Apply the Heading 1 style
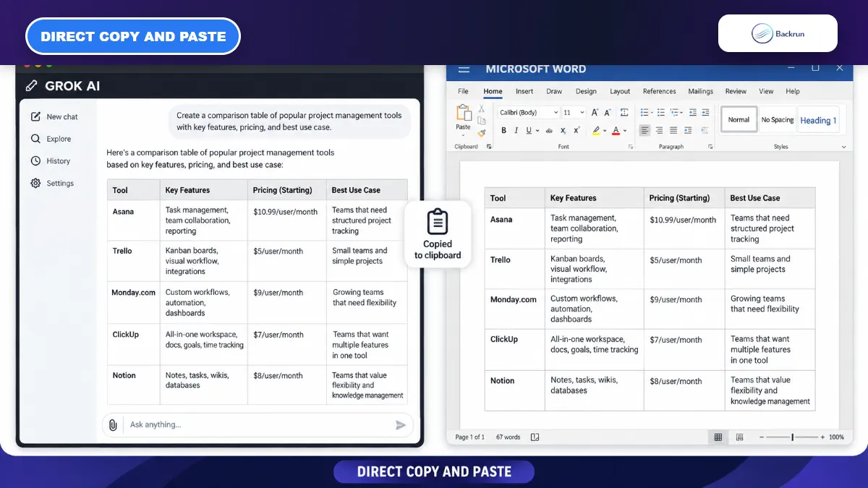 (x=818, y=120)
